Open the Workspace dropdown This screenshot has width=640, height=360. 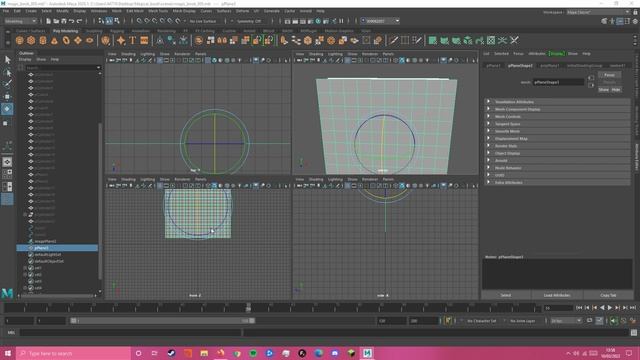598,12
